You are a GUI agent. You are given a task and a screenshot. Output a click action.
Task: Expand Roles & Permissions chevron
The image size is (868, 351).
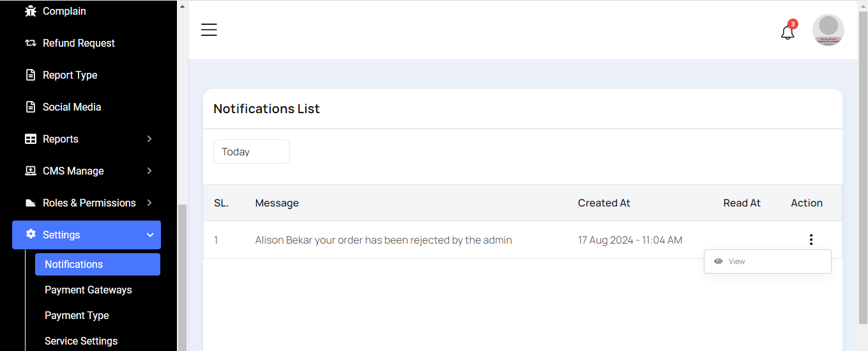(149, 203)
